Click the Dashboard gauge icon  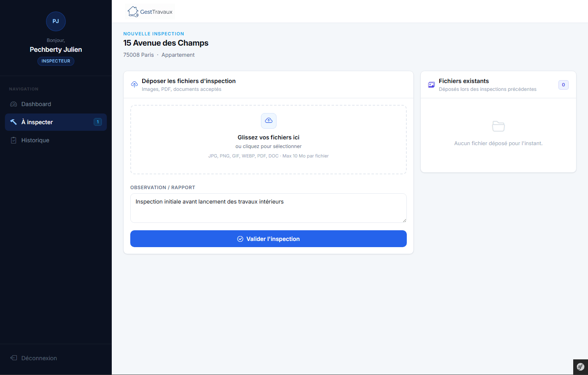pyautogui.click(x=14, y=104)
